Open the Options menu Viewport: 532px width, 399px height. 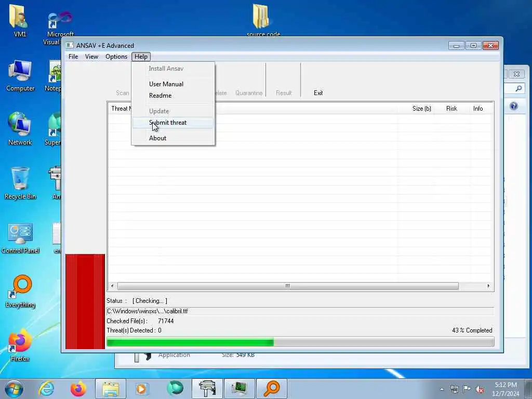116,57
